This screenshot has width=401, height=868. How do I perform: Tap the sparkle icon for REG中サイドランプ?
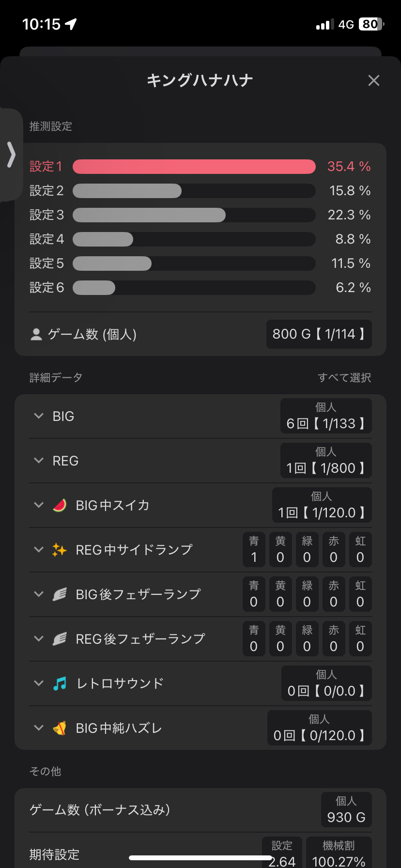60,550
